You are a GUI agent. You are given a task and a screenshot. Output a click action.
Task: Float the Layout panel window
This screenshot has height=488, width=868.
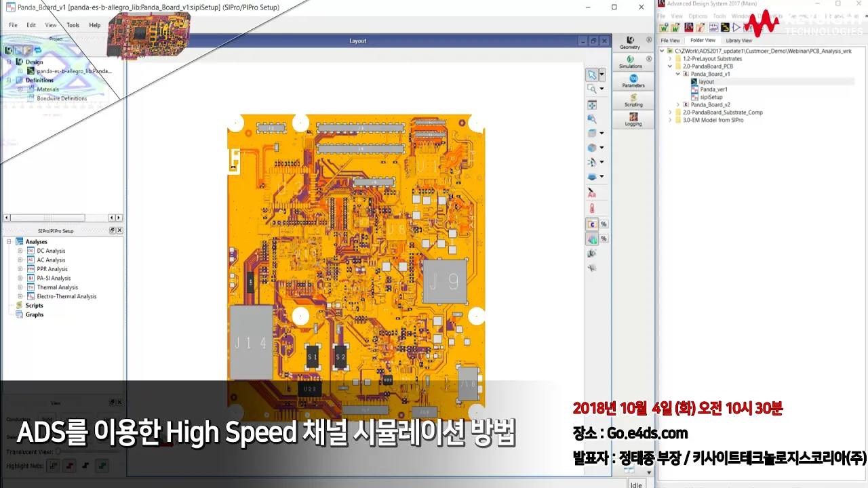point(593,41)
